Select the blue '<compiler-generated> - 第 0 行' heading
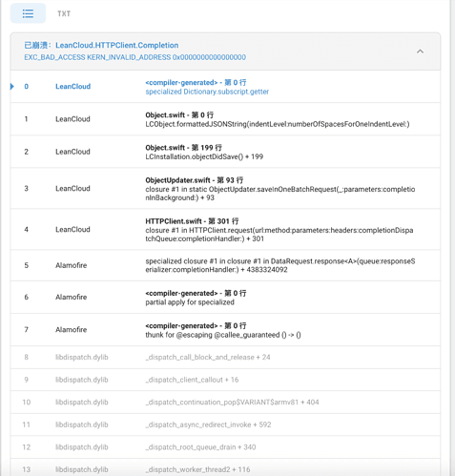455x476 pixels. [196, 83]
